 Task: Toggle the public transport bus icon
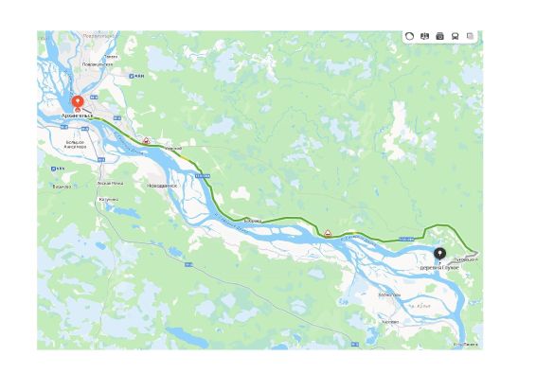click(x=456, y=36)
